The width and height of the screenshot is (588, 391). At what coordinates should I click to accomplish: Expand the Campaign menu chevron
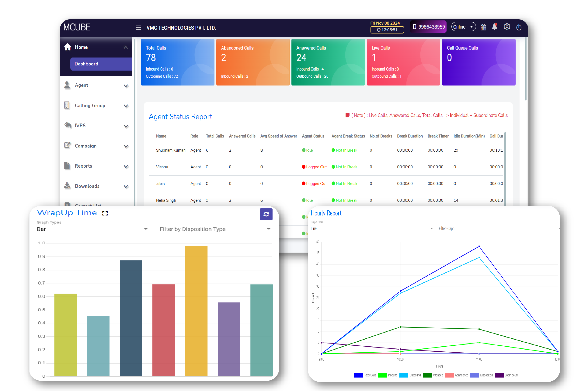[126, 146]
